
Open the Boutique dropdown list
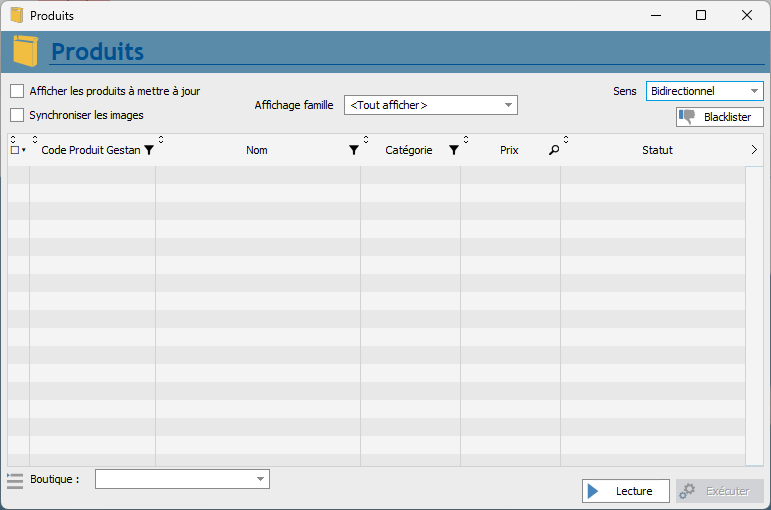pos(182,479)
